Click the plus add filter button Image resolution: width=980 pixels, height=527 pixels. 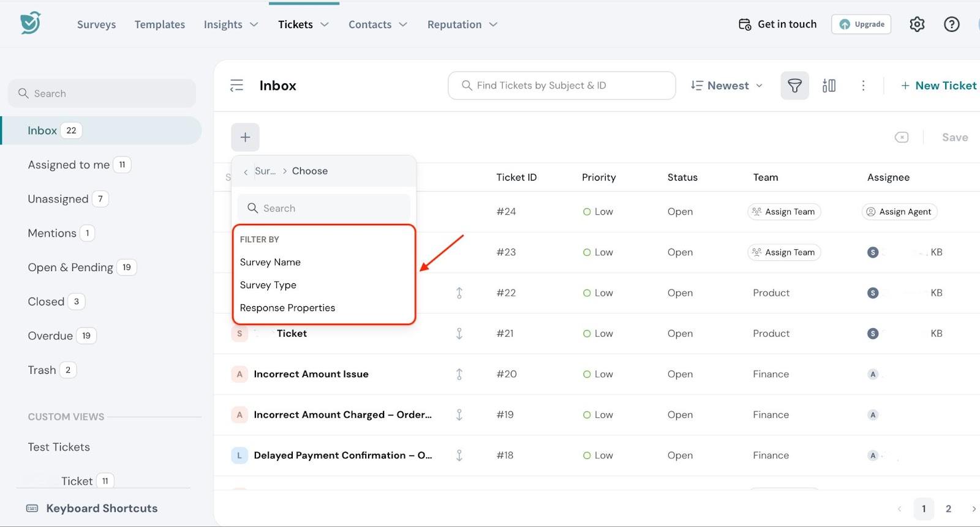245,137
